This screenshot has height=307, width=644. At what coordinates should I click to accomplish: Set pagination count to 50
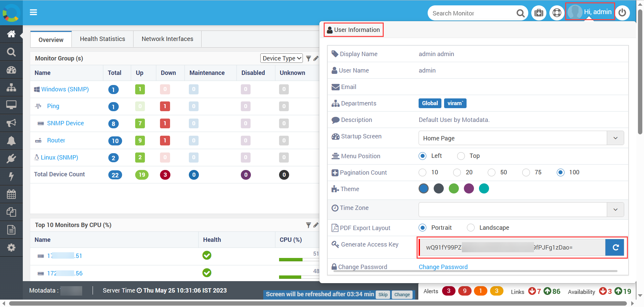tap(491, 172)
